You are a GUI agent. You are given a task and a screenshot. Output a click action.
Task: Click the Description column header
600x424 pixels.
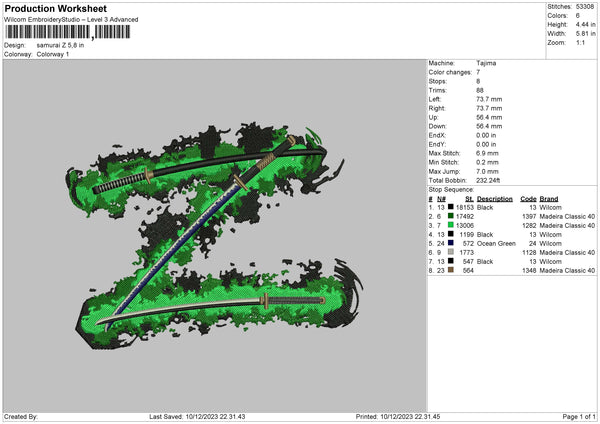(x=495, y=199)
